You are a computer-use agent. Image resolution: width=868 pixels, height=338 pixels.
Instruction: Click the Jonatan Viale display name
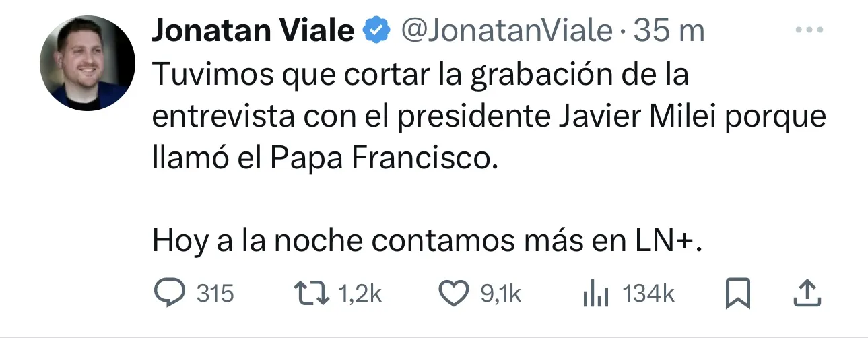[253, 31]
